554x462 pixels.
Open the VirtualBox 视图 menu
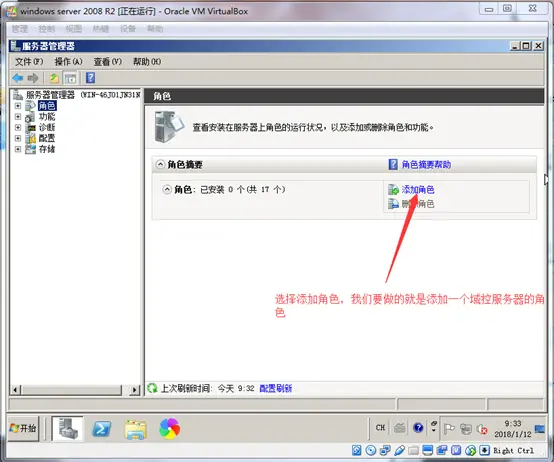pyautogui.click(x=74, y=29)
